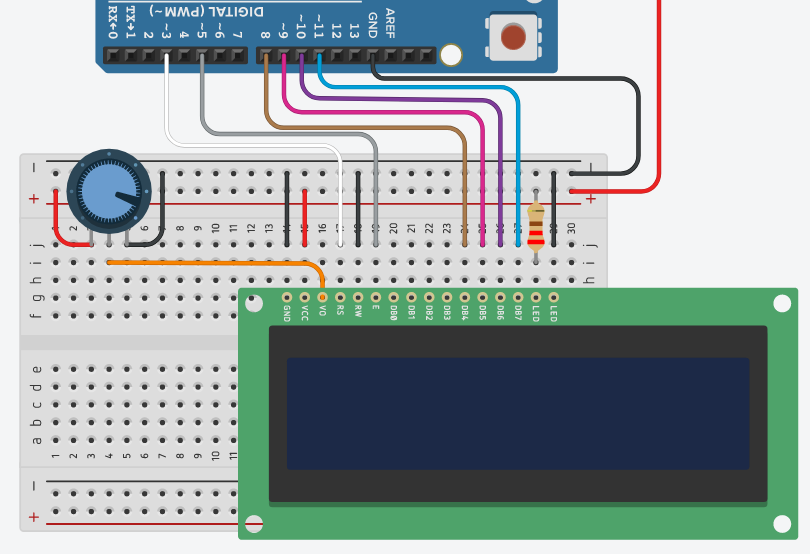Select the orange wire to LCD V0
The height and width of the screenshot is (554, 810).
click(220, 262)
